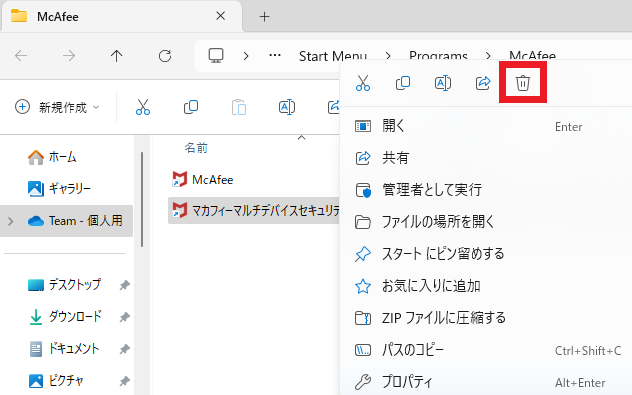This screenshot has width=632, height=395.
Task: Choose 共有 from the context menu
Action: coord(485,158)
